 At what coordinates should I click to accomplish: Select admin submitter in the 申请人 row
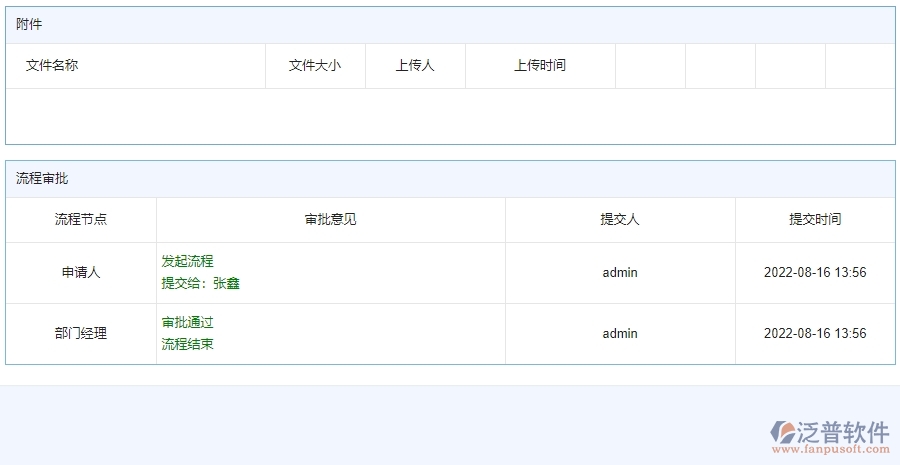[620, 272]
